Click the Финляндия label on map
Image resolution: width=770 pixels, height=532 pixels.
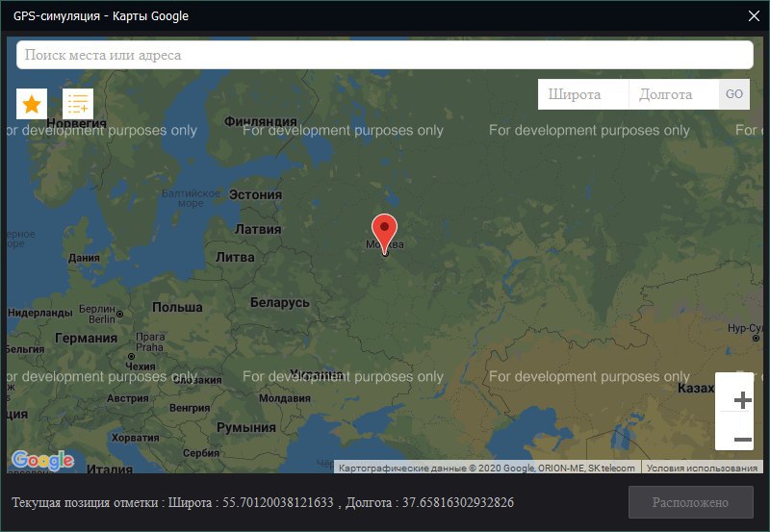260,121
